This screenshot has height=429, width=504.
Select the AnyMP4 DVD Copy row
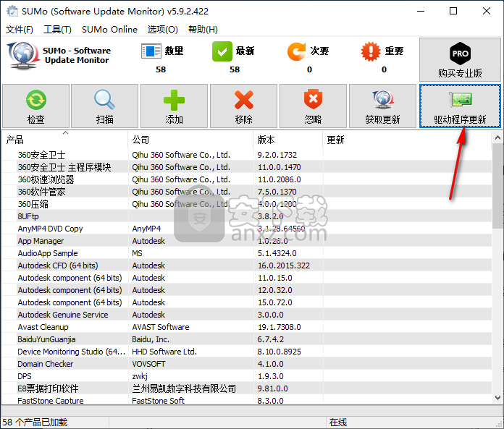pos(247,229)
